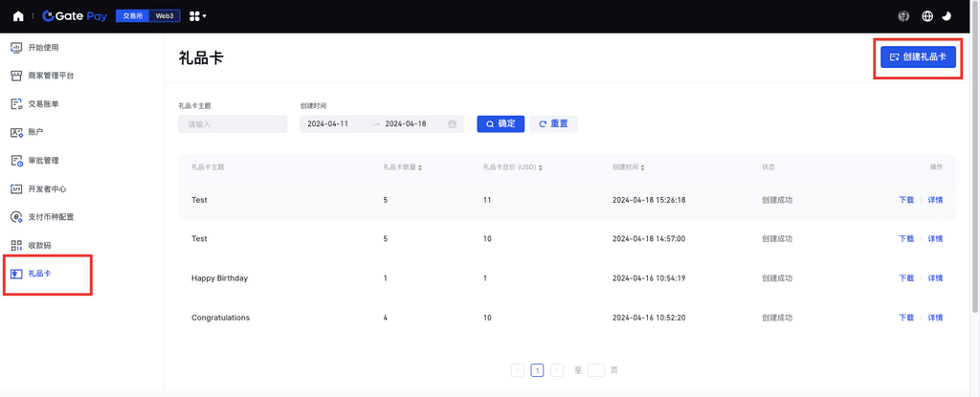Click 下载 for Happy Birthday row
The height and width of the screenshot is (397, 980).
(x=905, y=278)
